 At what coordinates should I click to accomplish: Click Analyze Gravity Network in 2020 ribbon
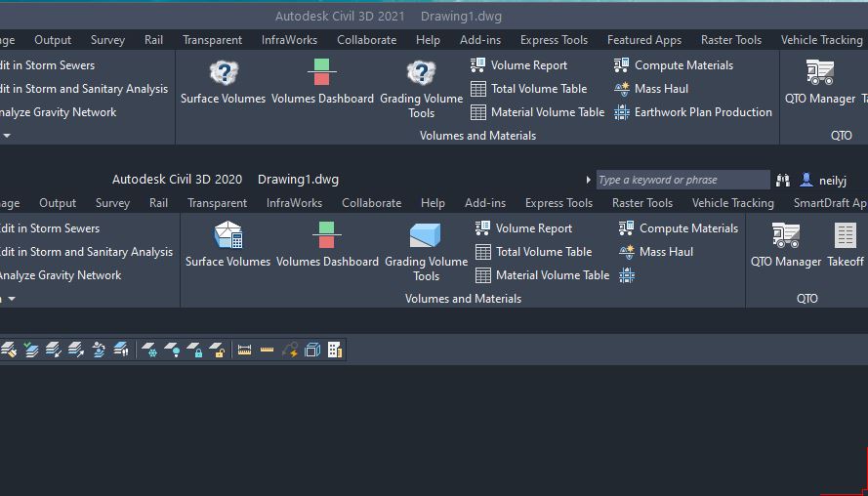(x=61, y=275)
